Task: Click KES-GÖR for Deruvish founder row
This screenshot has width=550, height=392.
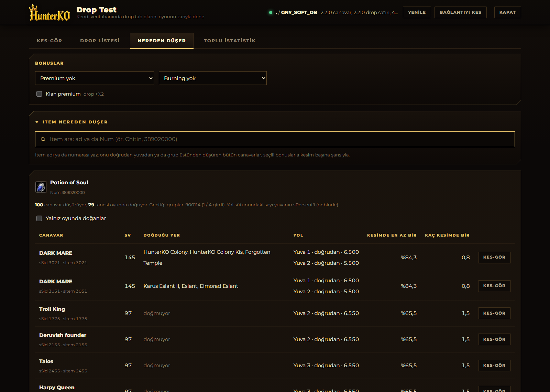Action: click(x=494, y=339)
